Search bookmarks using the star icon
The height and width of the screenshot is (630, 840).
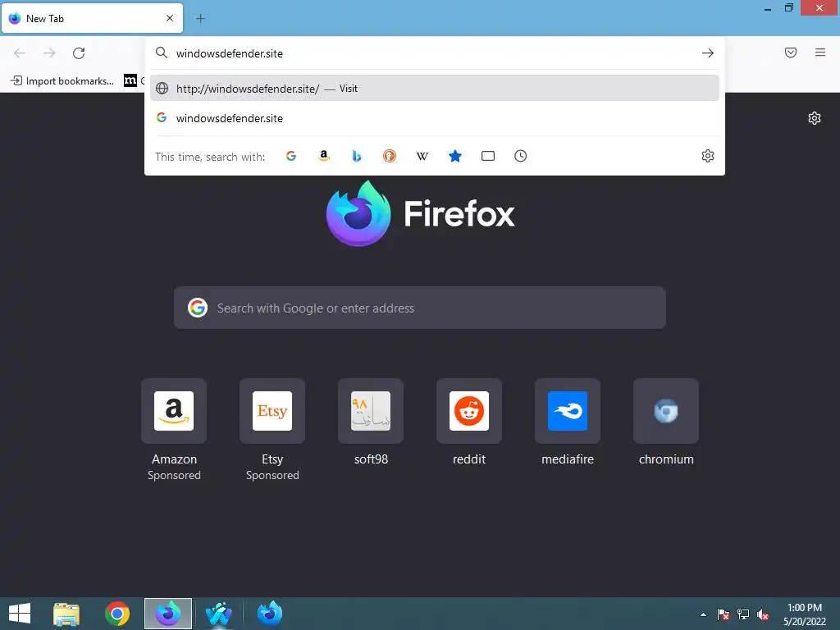454,156
